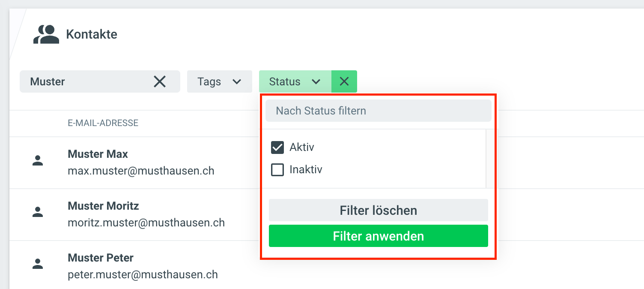This screenshot has height=289, width=644.
Task: Click person icon beside Muster Peter
Action: 38,264
